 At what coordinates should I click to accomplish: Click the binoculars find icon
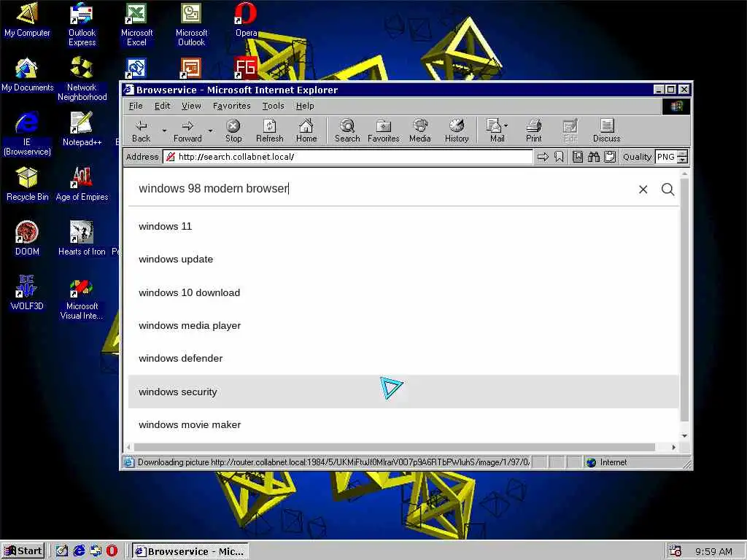594,157
